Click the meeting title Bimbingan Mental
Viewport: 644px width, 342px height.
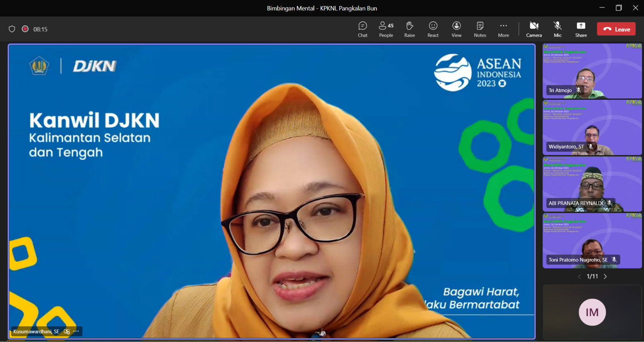point(322,8)
